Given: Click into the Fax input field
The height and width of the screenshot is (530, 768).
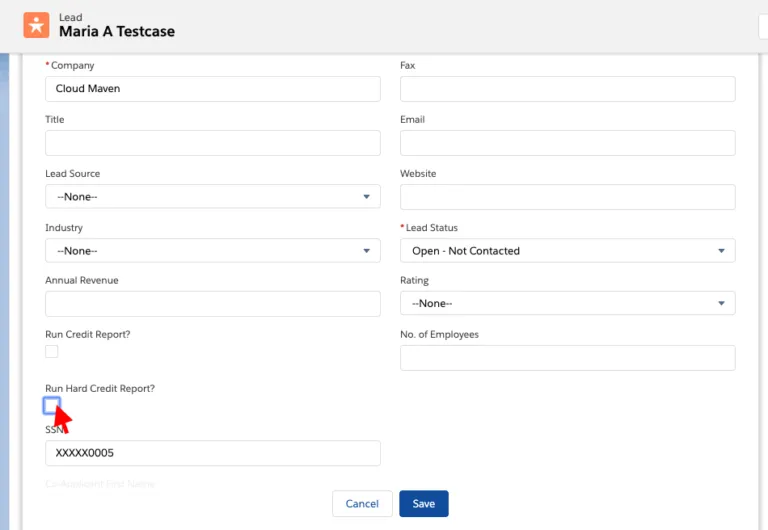Looking at the screenshot, I should click(x=567, y=89).
